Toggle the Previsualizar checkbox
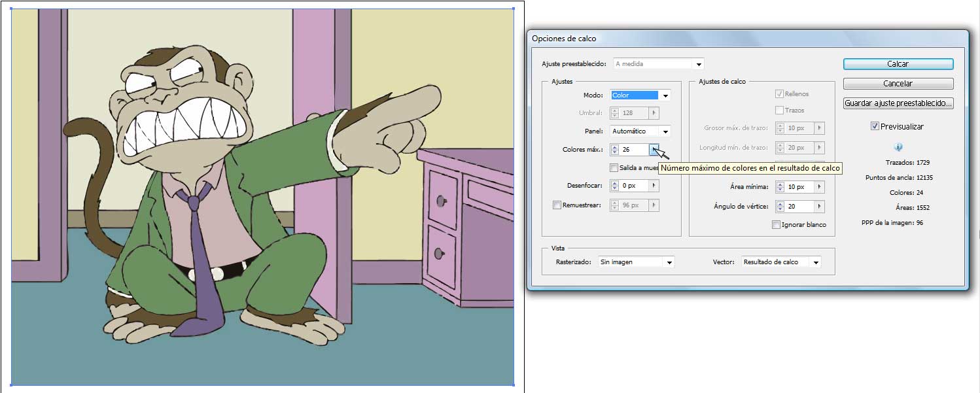The image size is (980, 393). pos(875,126)
